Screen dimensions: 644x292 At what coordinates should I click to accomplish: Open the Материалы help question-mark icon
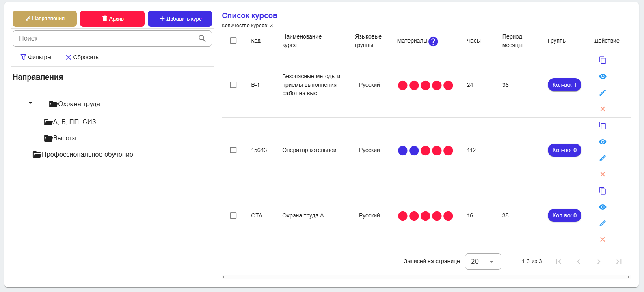point(433,41)
